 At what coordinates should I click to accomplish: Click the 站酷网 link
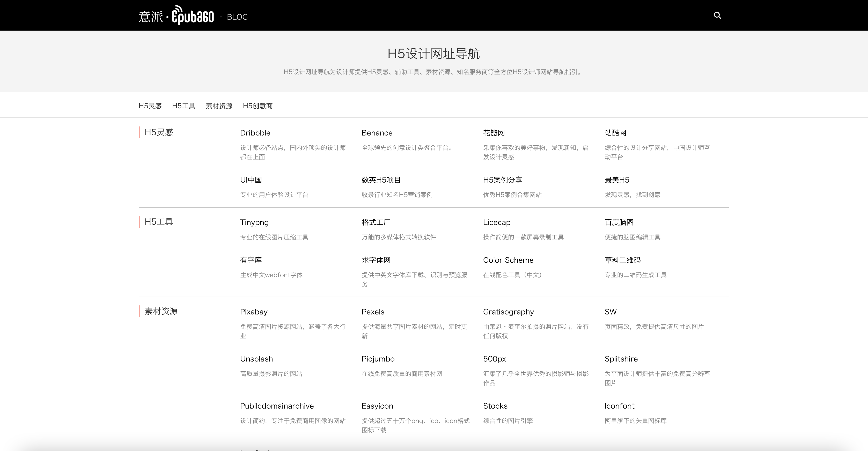[615, 133]
